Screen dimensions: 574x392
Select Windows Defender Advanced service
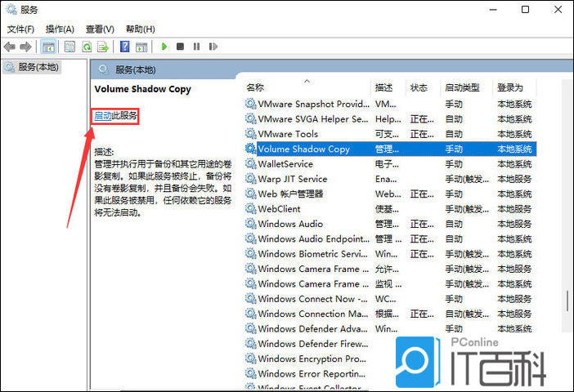[x=312, y=329]
